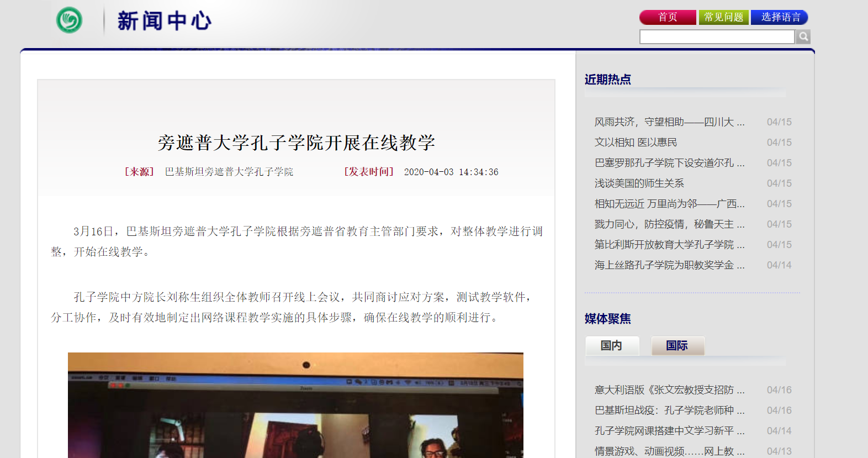Open article 海上丝路孔子学院为职教奖学金
Viewport: 868px width, 458px height.
click(669, 265)
